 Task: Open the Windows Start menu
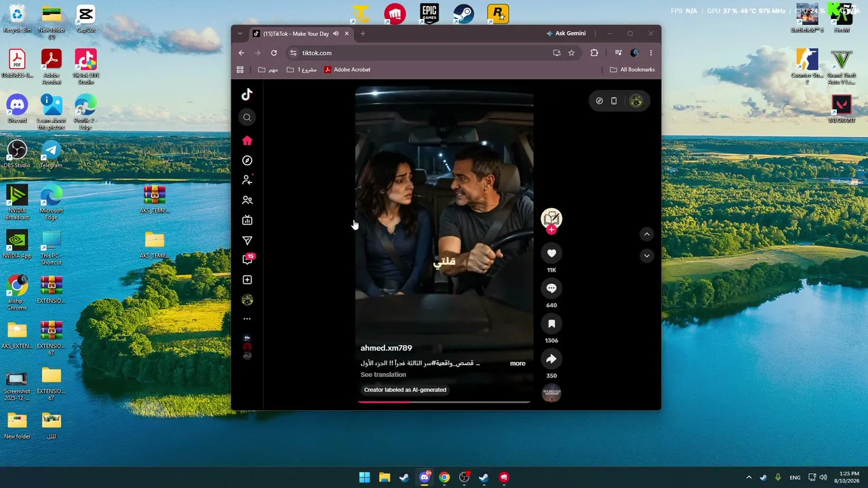(364, 477)
